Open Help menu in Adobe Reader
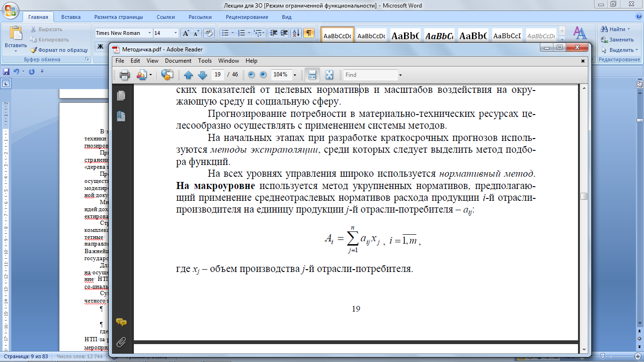The height and width of the screenshot is (362, 644). point(251,61)
